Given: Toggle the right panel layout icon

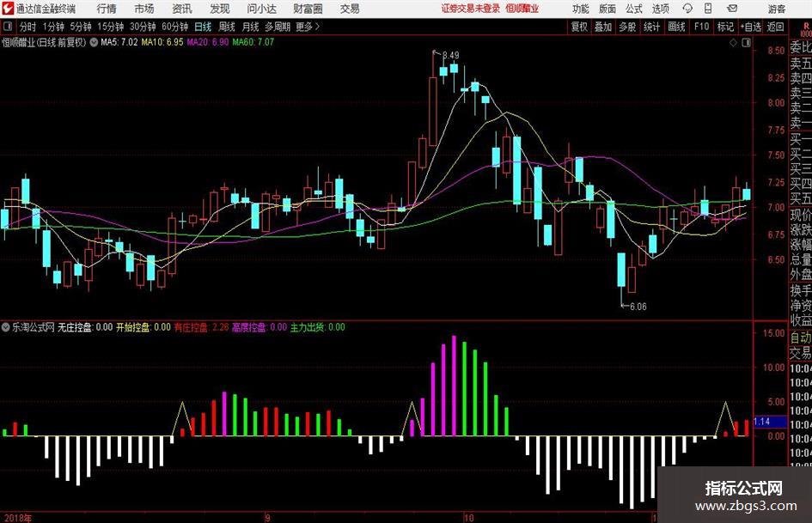Looking at the screenshot, I should point(746,43).
